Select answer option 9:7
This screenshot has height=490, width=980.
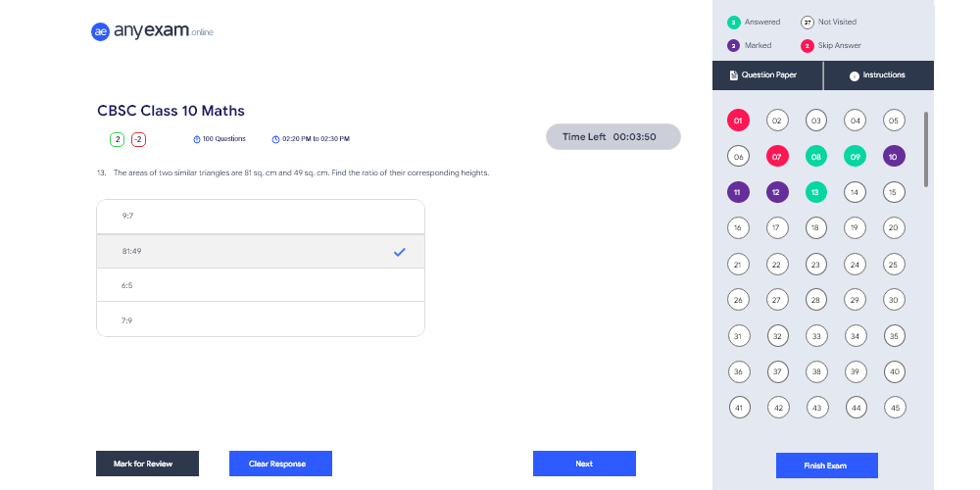click(261, 216)
